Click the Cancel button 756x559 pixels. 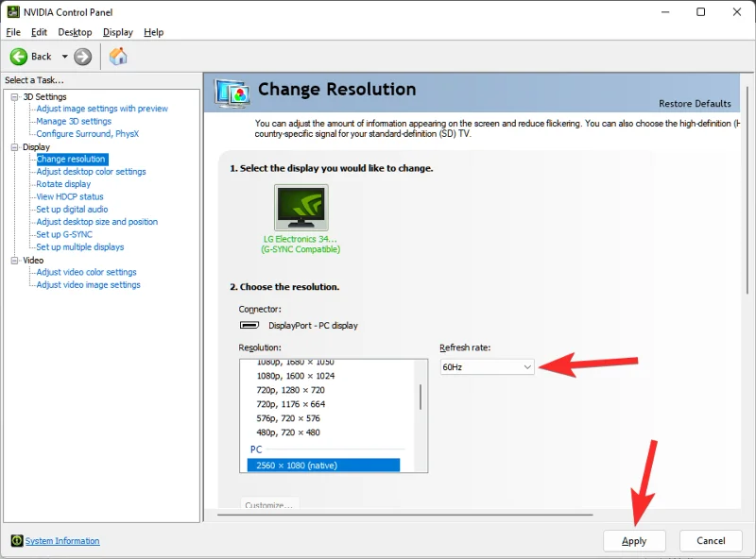click(711, 541)
